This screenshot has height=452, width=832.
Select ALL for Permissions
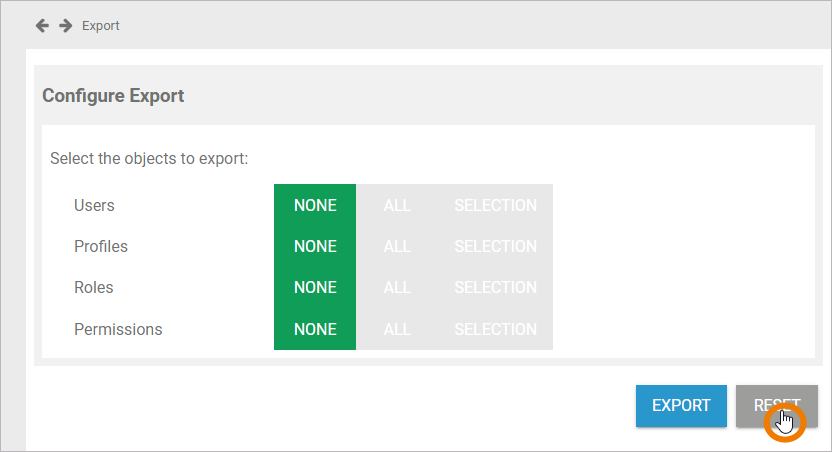(x=397, y=329)
